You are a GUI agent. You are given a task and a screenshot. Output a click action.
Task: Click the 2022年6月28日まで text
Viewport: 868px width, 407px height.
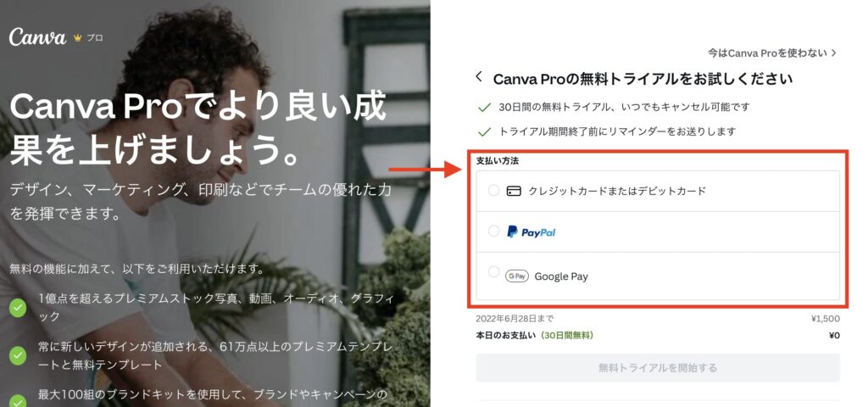click(515, 319)
